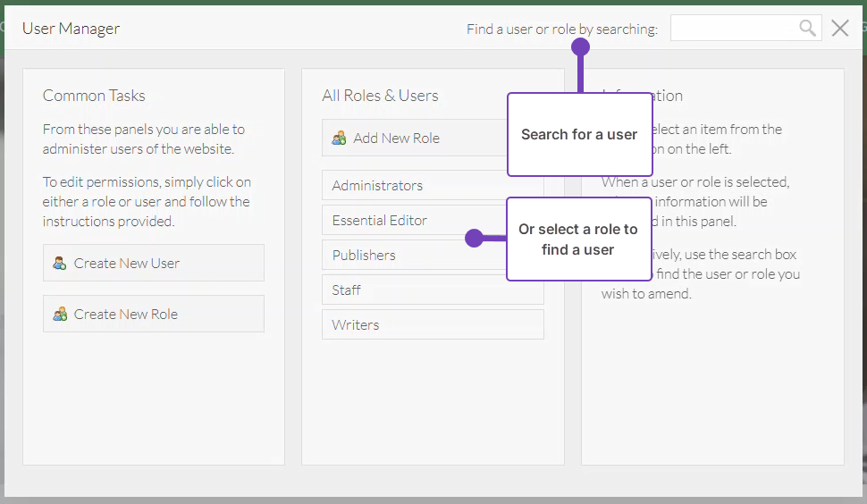Focus the user or role search box

pyautogui.click(x=733, y=29)
